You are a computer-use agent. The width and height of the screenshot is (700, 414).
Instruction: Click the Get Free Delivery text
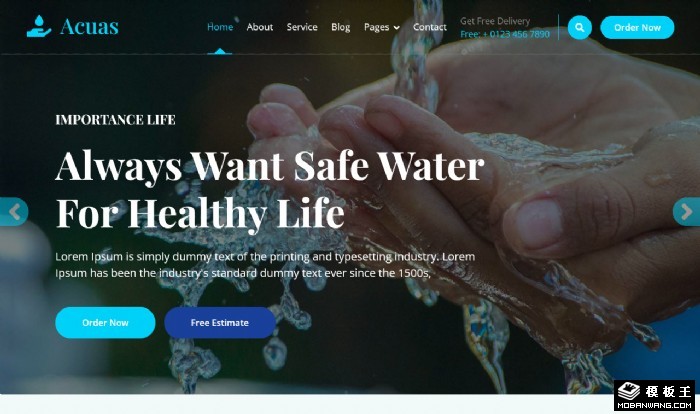click(495, 21)
